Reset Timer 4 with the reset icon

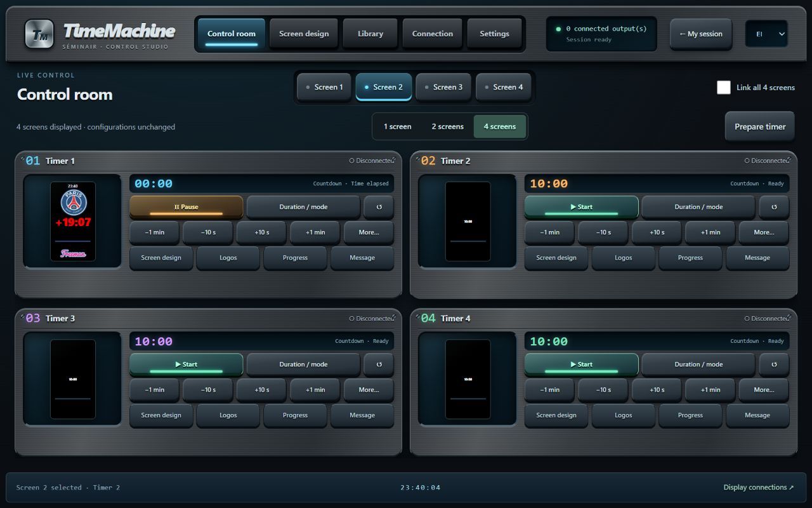pyautogui.click(x=774, y=364)
